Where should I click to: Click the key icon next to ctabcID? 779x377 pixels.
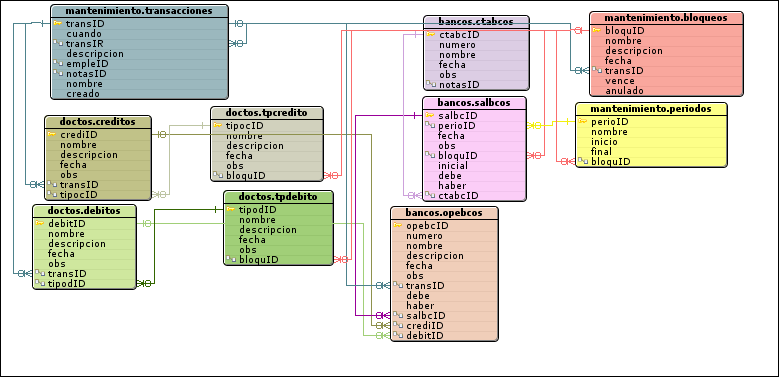[431, 34]
